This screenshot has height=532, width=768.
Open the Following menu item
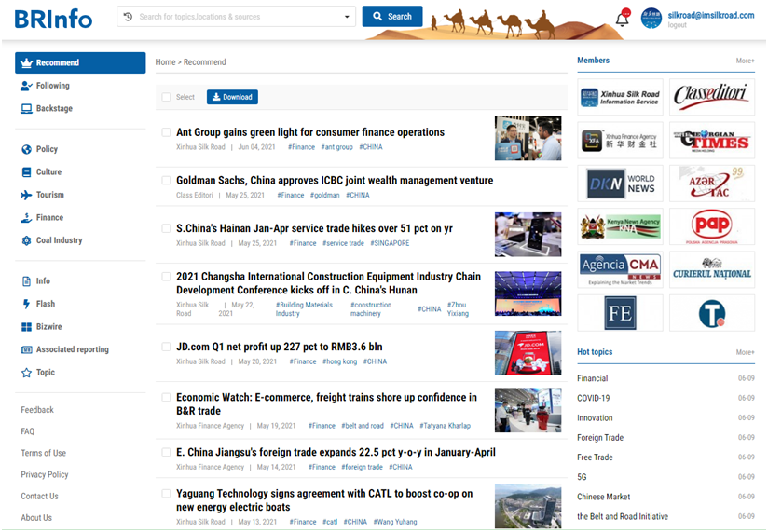click(x=52, y=86)
